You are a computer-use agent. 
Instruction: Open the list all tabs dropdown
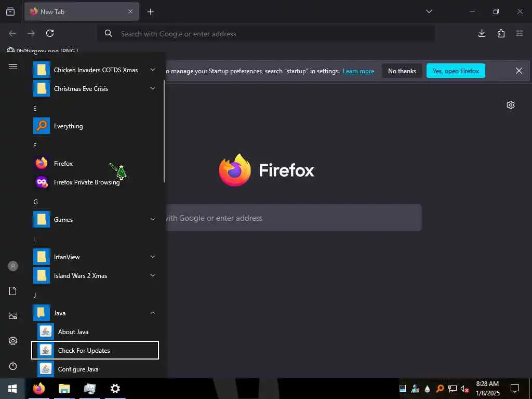click(429, 11)
